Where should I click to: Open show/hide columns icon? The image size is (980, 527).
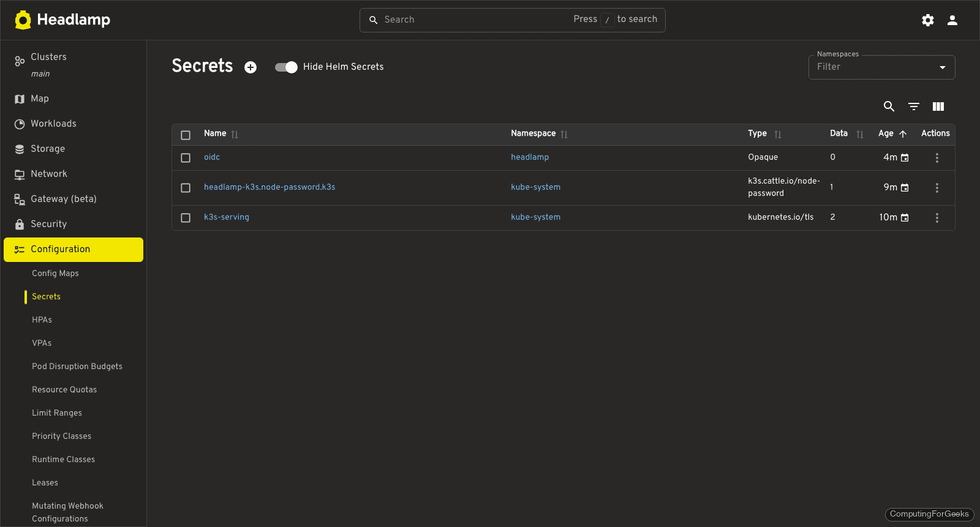(938, 107)
